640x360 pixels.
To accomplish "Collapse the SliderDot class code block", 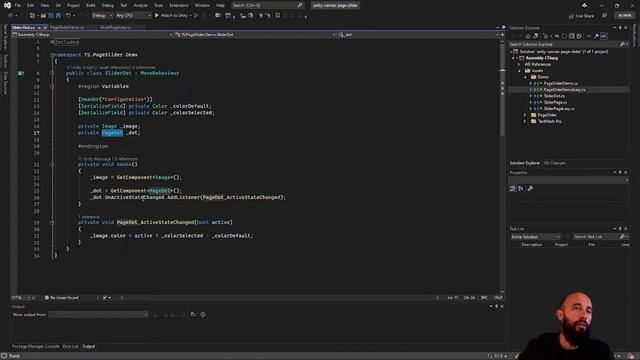I will (52, 73).
